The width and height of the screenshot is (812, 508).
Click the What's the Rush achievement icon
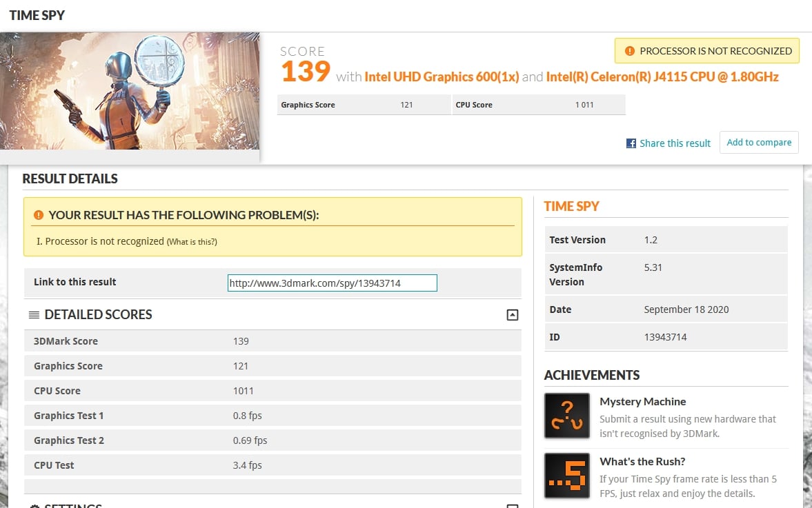(566, 476)
